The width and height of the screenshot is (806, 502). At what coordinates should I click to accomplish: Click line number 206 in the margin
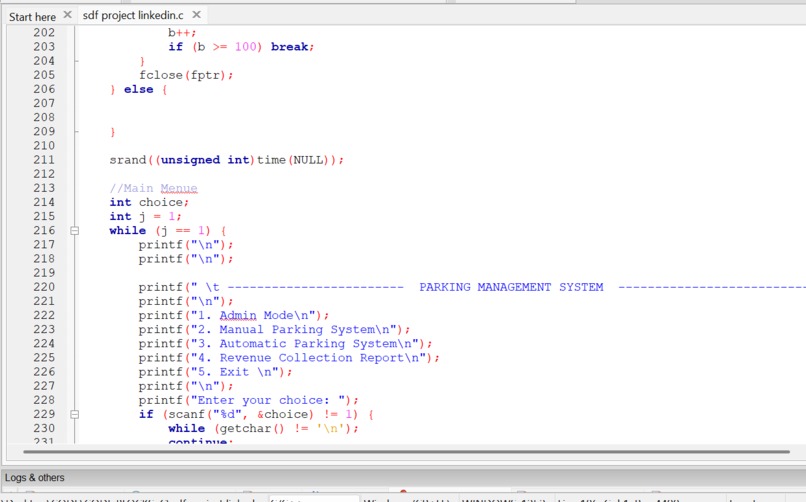44,89
